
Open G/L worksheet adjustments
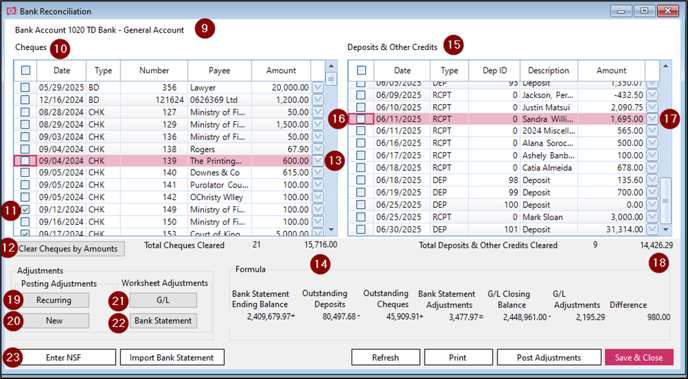[163, 300]
